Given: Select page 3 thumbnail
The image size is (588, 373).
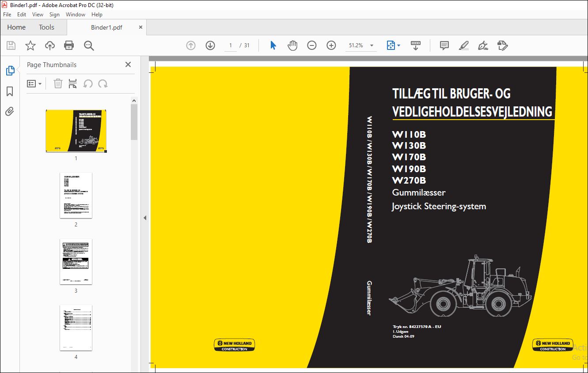Looking at the screenshot, I should pos(76,262).
